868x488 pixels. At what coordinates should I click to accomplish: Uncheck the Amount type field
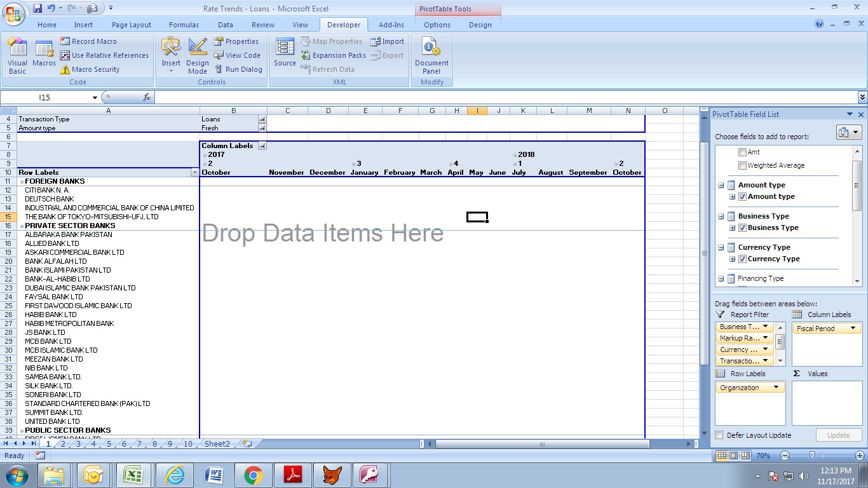pos(742,197)
